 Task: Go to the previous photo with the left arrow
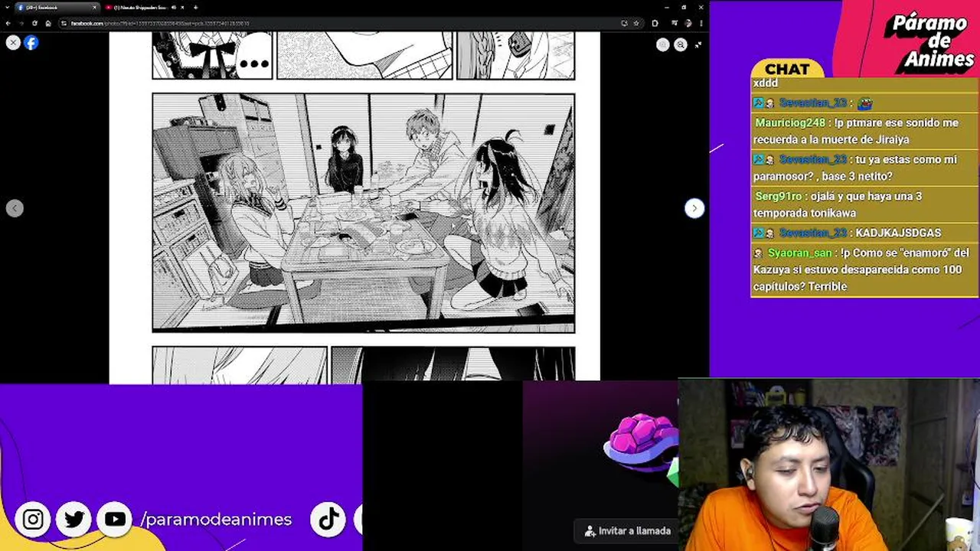pyautogui.click(x=15, y=208)
